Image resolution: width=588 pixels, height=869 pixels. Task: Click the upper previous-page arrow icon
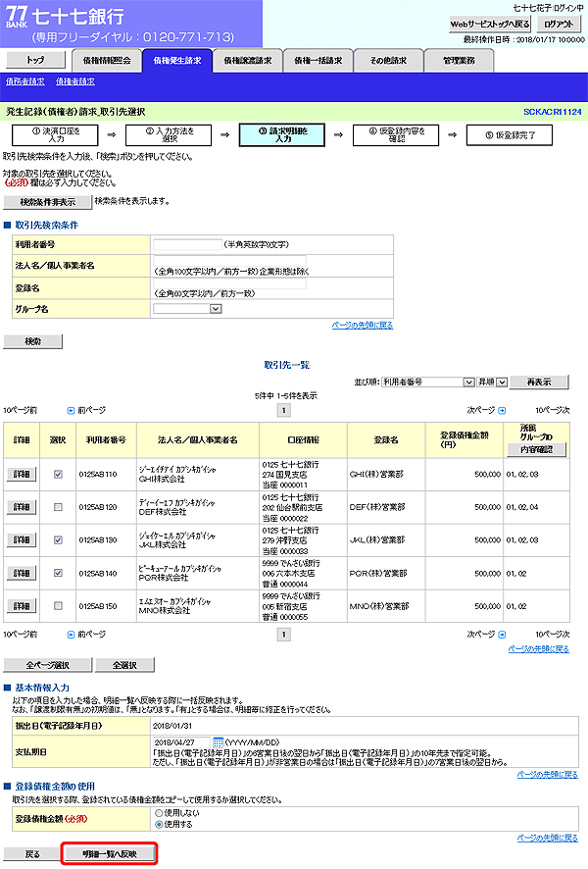pyautogui.click(x=71, y=411)
